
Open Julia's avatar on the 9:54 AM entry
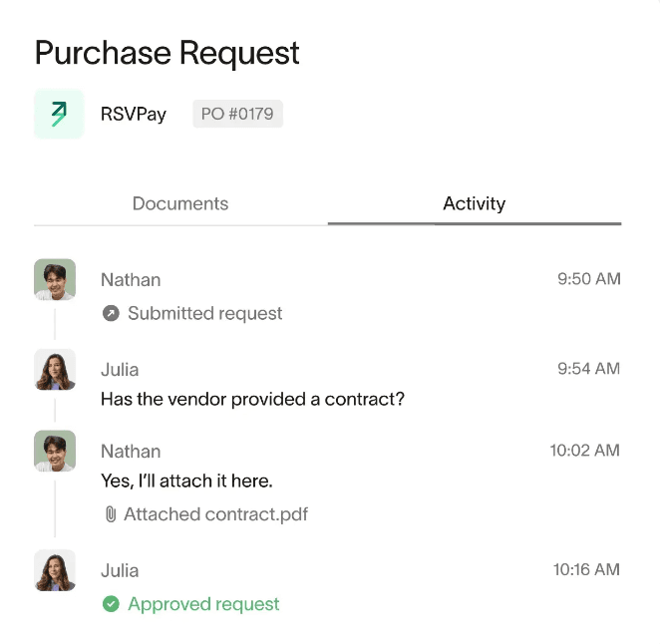pos(55,370)
